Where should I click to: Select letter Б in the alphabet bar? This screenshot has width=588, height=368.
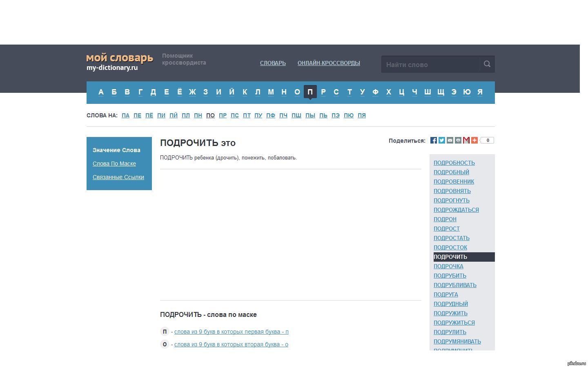click(114, 92)
